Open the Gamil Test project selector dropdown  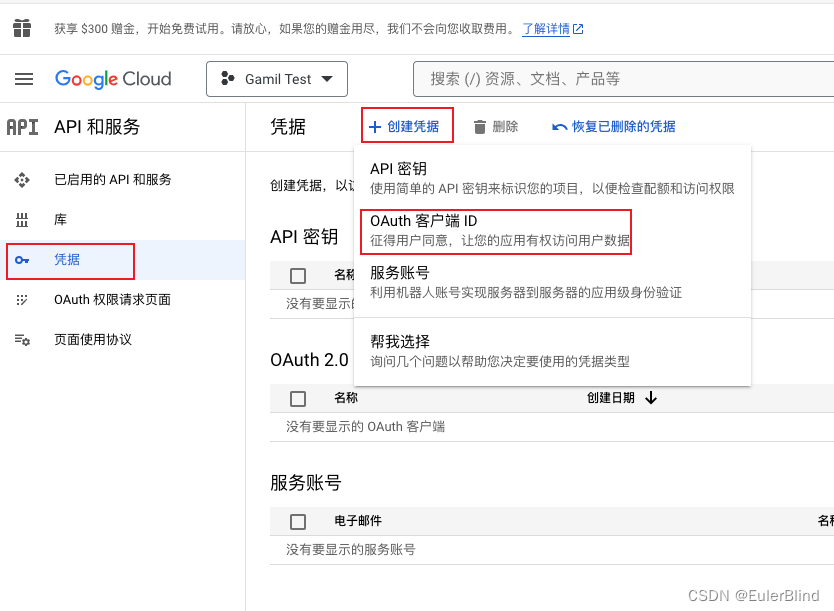click(x=277, y=79)
